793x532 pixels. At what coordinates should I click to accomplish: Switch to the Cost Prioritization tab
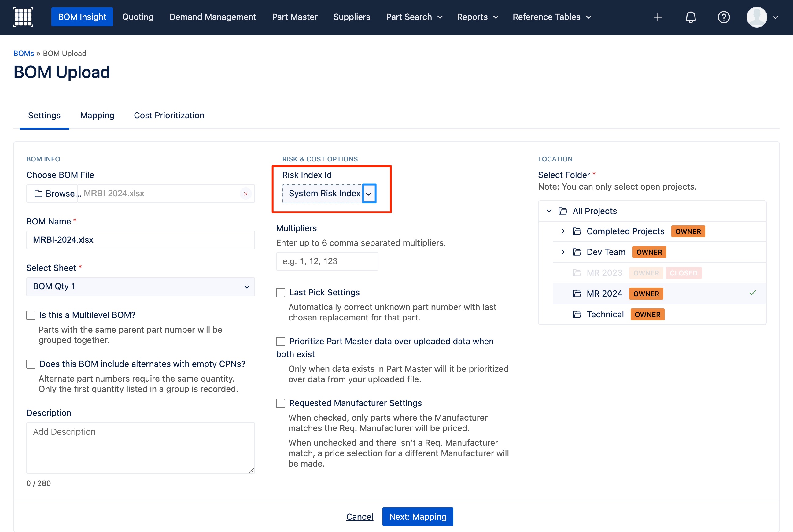169,116
